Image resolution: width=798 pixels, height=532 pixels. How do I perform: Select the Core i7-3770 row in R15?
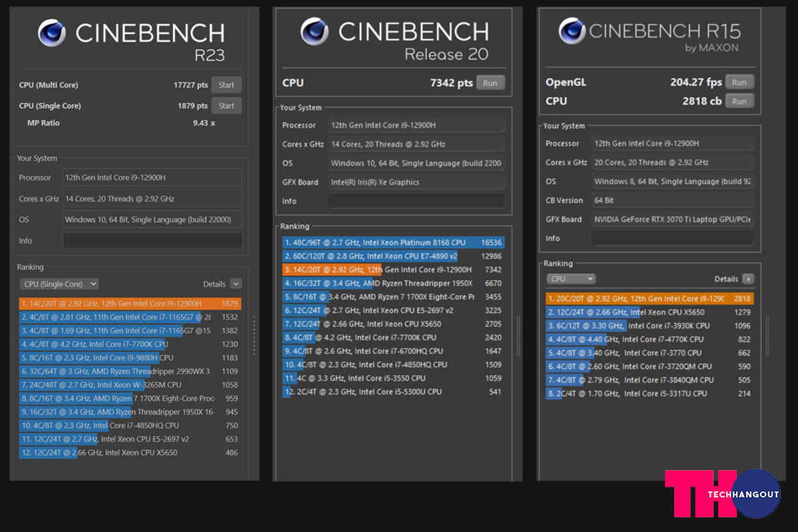pos(650,353)
